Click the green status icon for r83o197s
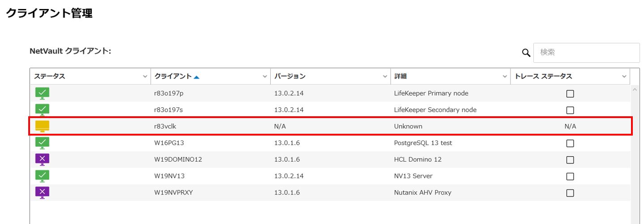The height and width of the screenshot is (224, 644). pyautogui.click(x=42, y=110)
